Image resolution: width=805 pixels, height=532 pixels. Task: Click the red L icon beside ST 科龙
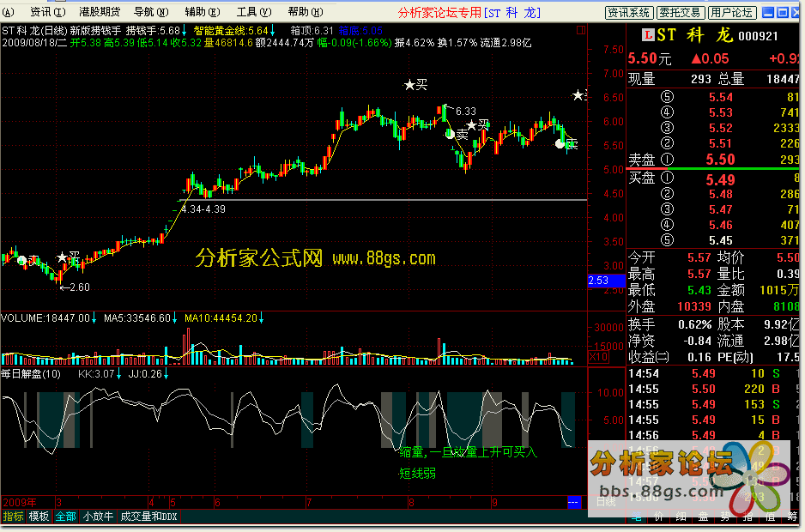[x=648, y=35]
